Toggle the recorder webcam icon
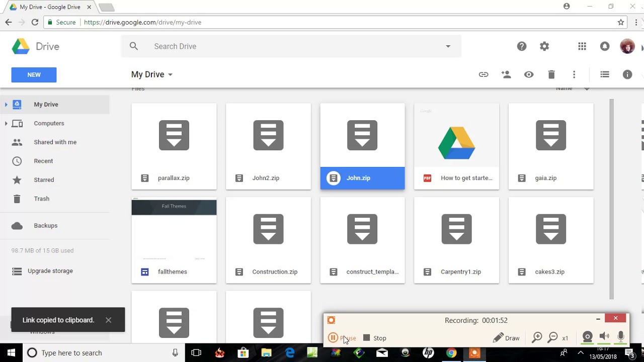 [x=587, y=337]
